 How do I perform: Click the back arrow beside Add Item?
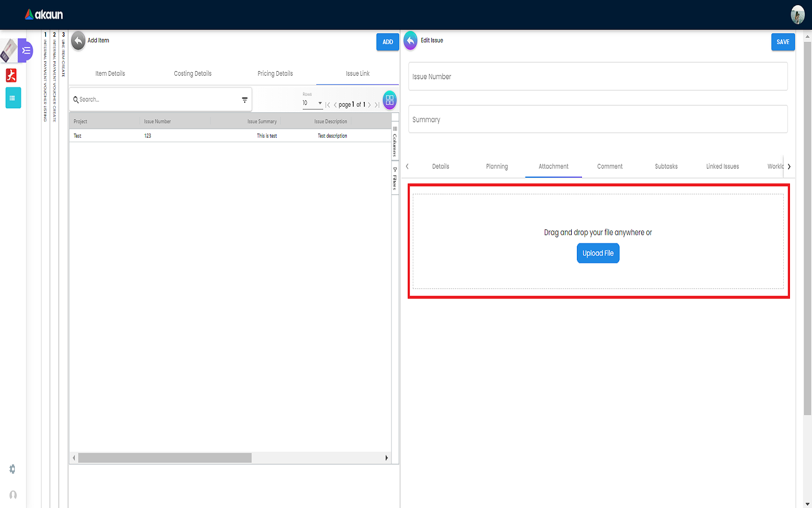[78, 41]
